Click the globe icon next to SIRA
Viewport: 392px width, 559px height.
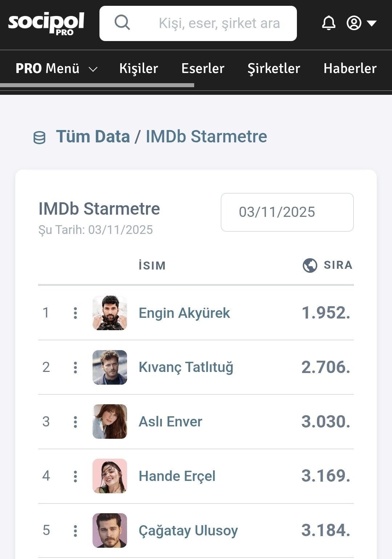coord(310,265)
